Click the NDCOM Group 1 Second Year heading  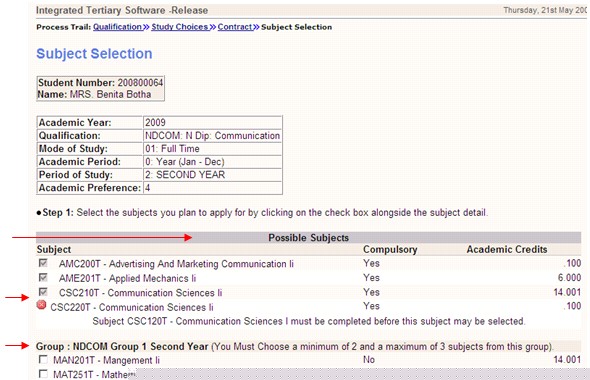(x=122, y=346)
